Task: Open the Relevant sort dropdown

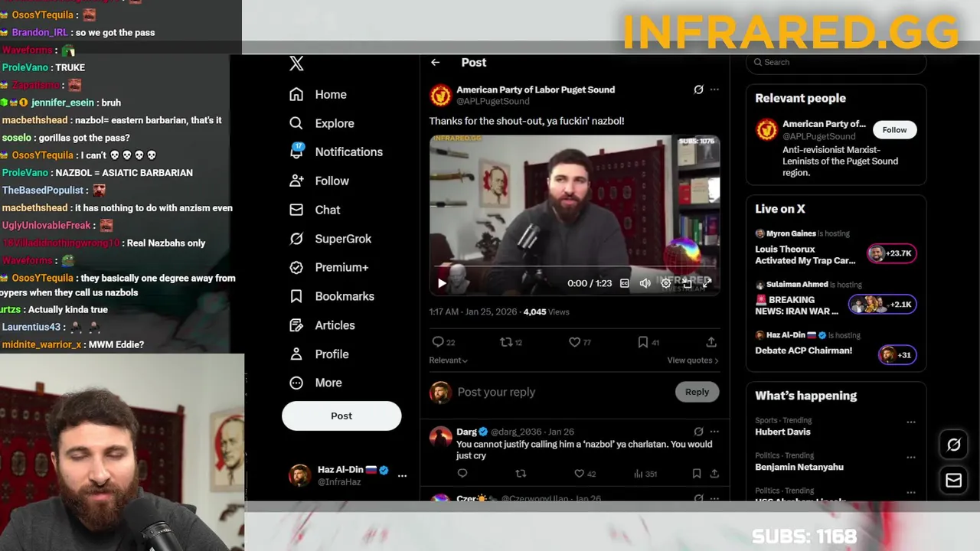Action: tap(449, 360)
